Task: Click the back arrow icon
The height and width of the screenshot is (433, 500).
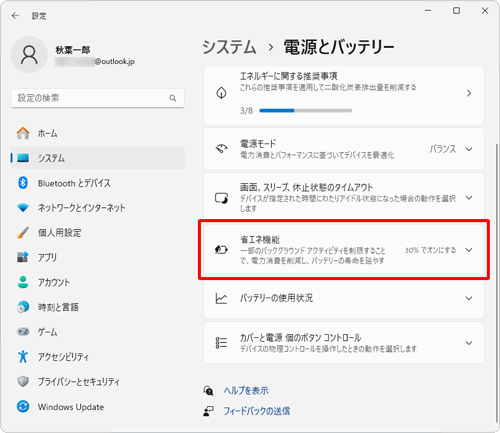Action: (15, 16)
